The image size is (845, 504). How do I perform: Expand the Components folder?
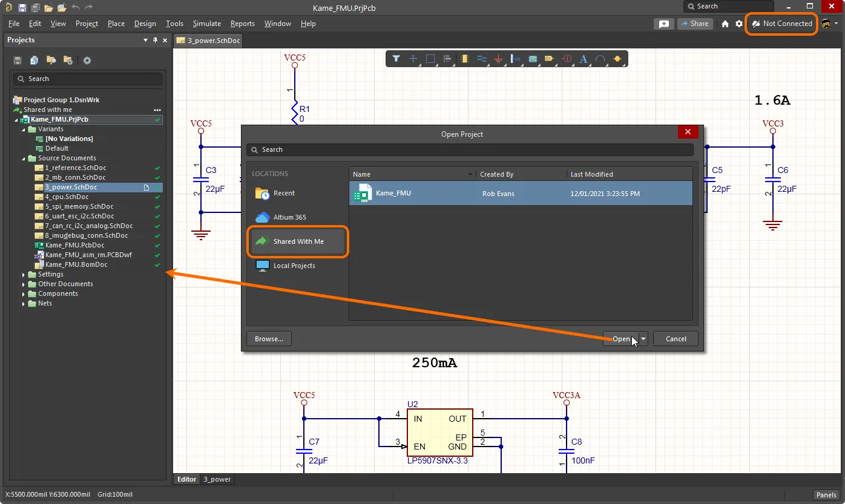[x=24, y=294]
